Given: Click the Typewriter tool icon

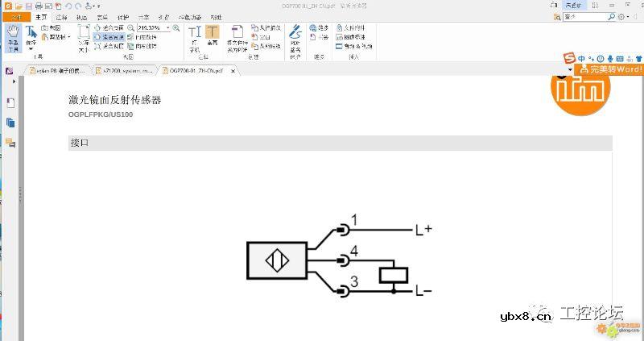Looking at the screenshot, I should click(x=194, y=37).
